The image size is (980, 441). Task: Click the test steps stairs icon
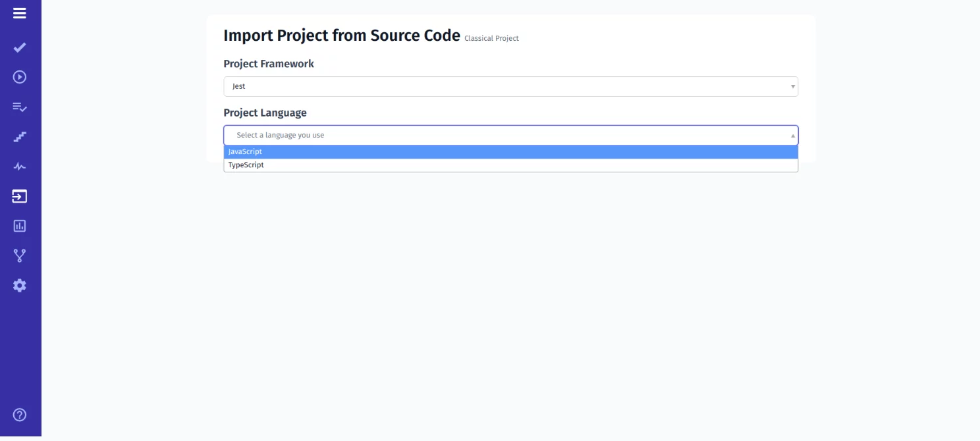coord(20,136)
